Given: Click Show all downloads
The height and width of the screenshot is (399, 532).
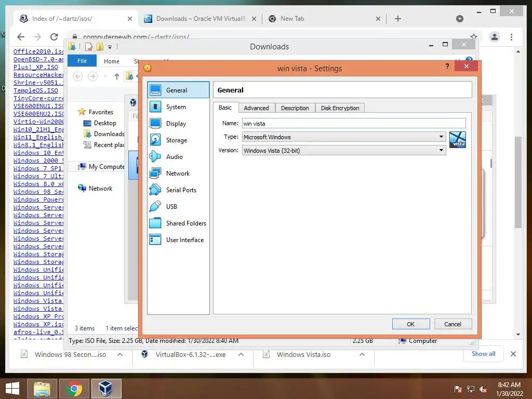Looking at the screenshot, I should [x=483, y=354].
